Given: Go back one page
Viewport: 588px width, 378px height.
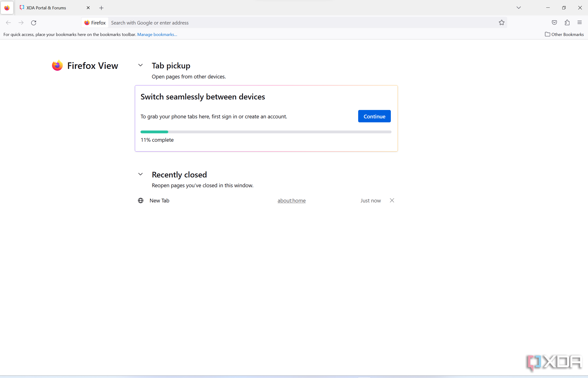Looking at the screenshot, I should click(x=8, y=23).
